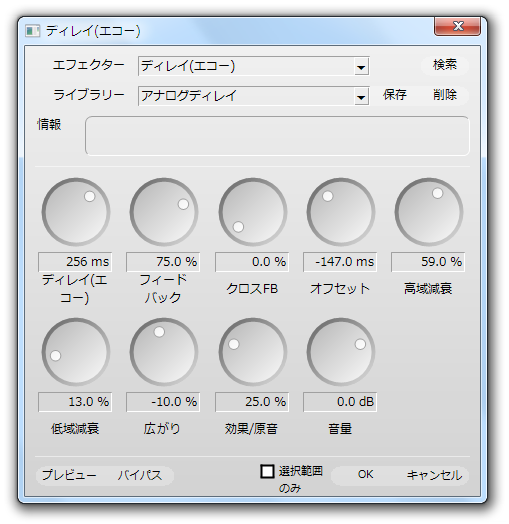Click the 広がり spread knob
The height and width of the screenshot is (524, 509).
[164, 352]
